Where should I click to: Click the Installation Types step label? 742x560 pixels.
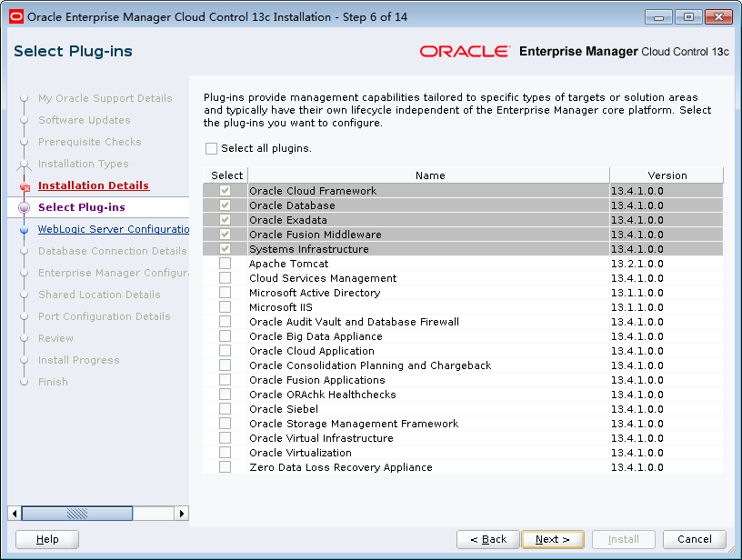84,164
